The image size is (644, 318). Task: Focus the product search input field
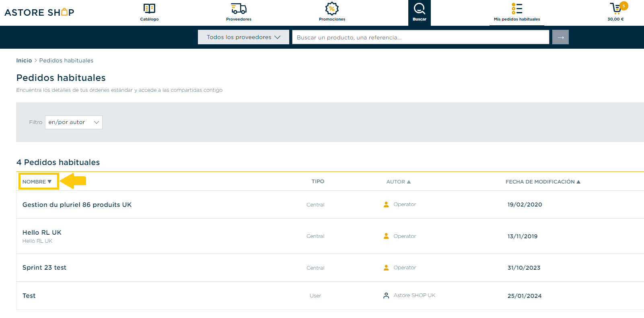420,37
